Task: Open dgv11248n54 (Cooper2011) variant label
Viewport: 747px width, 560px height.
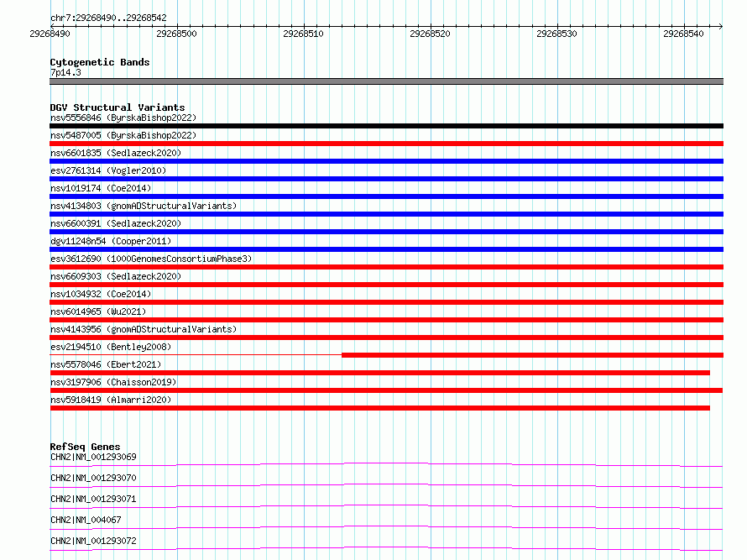Action: 111,241
